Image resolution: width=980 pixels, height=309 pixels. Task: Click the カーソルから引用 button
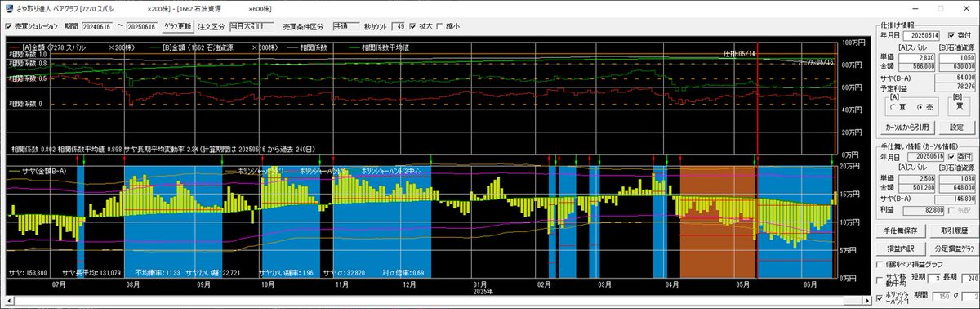906,128
